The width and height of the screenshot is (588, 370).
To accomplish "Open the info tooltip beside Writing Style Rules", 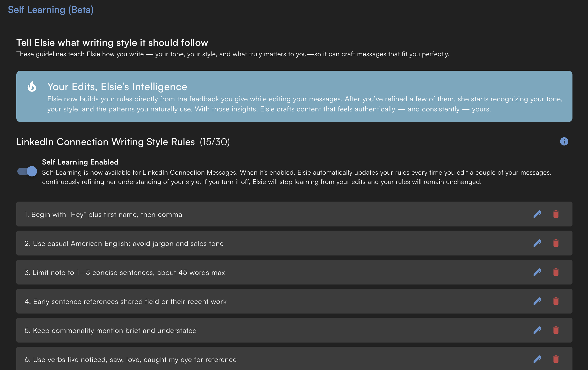I will 564,142.
